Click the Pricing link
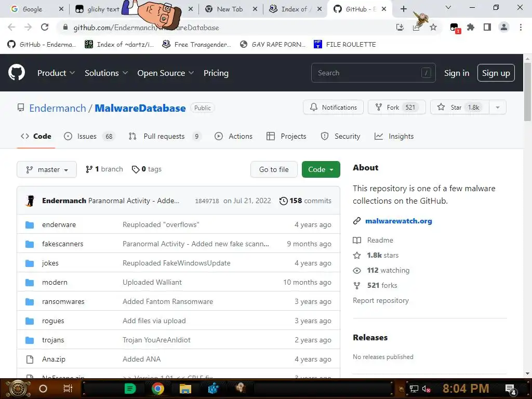The height and width of the screenshot is (399, 532). pyautogui.click(x=216, y=73)
